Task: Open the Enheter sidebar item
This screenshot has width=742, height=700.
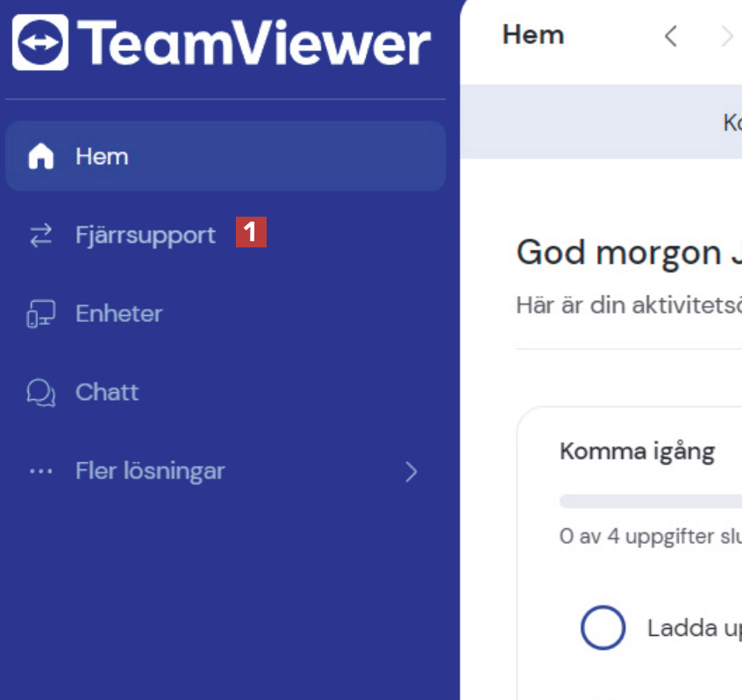Action: click(x=225, y=313)
